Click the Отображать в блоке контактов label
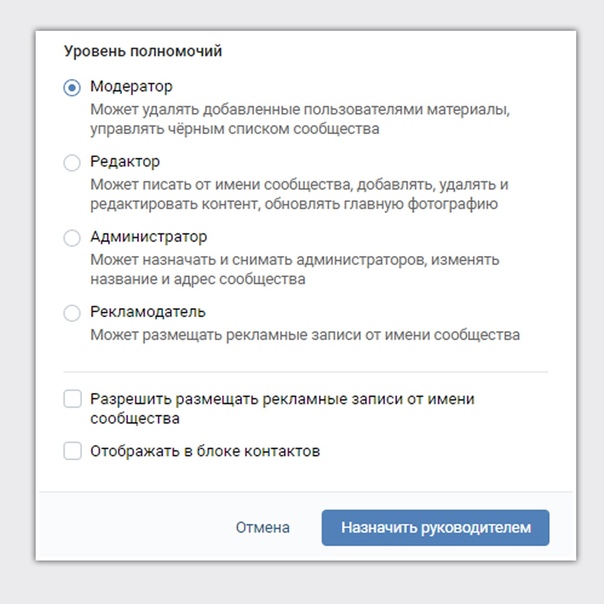Viewport: 604px width, 604px height. pyautogui.click(x=205, y=451)
